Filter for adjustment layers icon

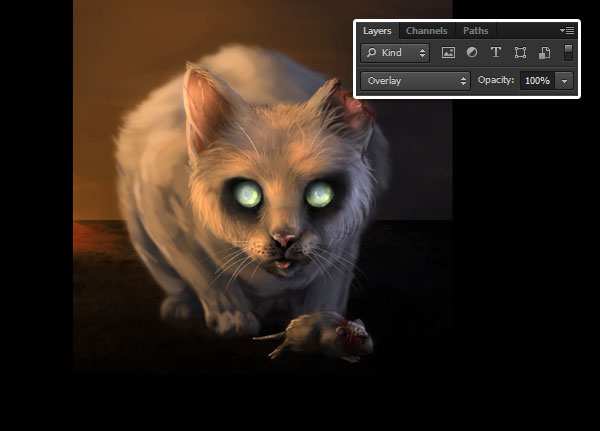click(x=472, y=52)
